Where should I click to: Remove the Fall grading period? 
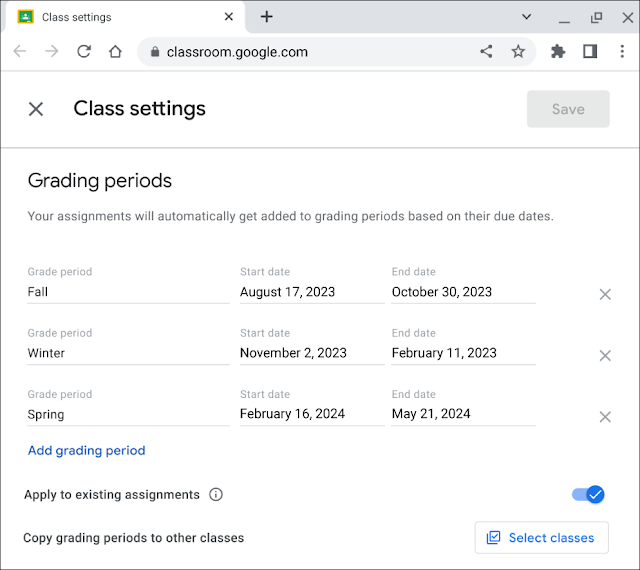point(605,294)
